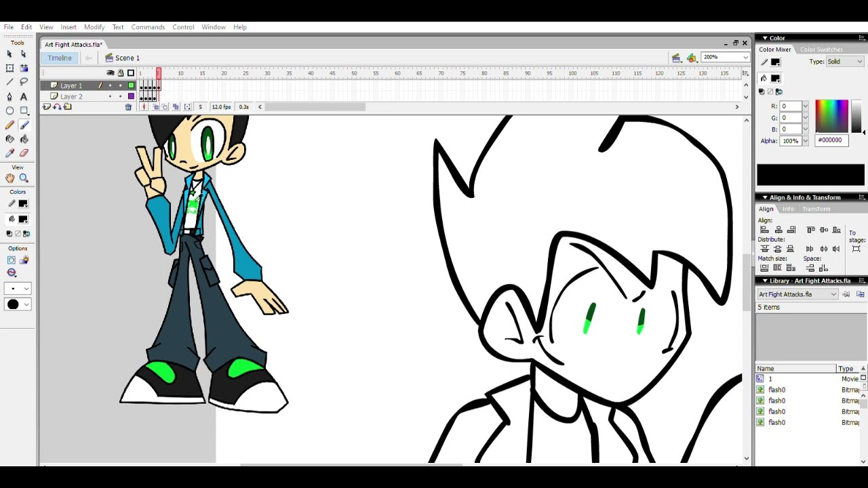Click the Edit Scene clapper icon
Image resolution: width=868 pixels, height=488 pixels.
tap(676, 58)
